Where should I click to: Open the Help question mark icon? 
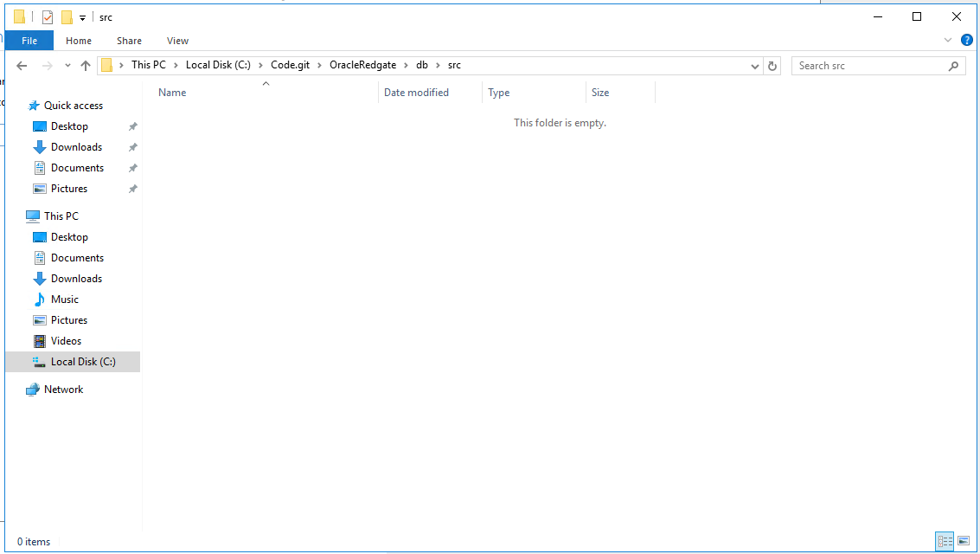[967, 40]
